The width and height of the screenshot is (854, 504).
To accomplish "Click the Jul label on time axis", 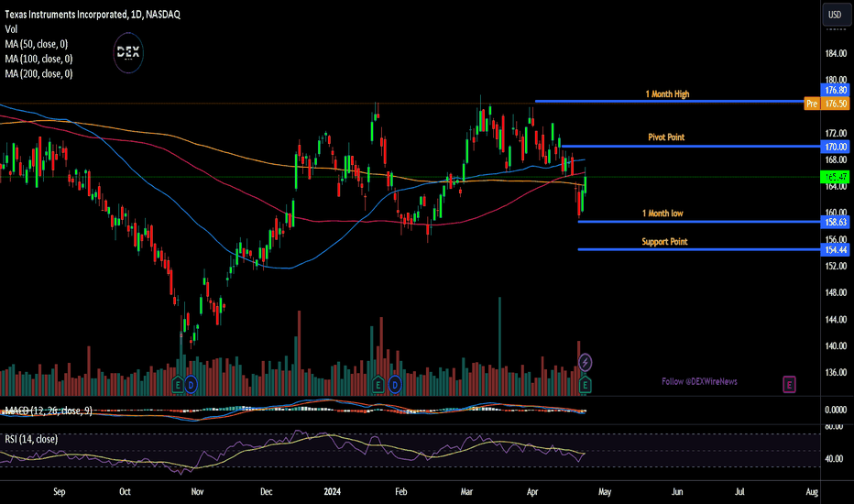I will click(739, 491).
